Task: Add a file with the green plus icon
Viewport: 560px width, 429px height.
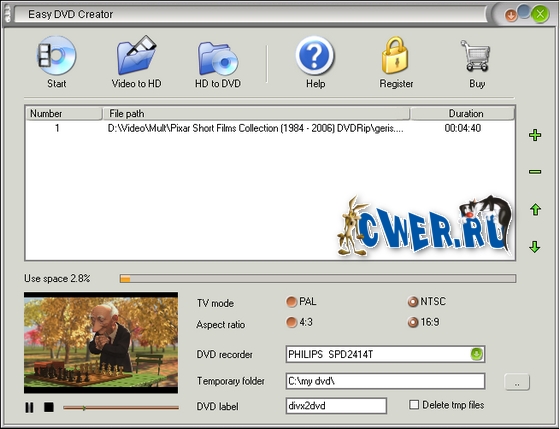Action: point(535,135)
